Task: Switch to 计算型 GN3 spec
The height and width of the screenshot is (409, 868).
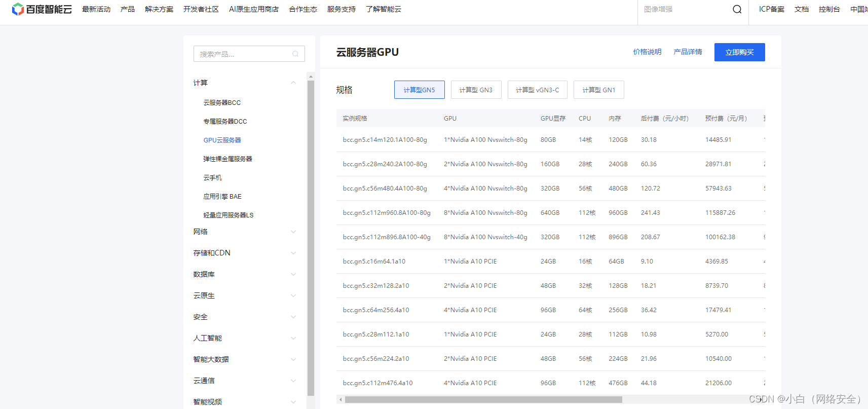Action: 476,90
